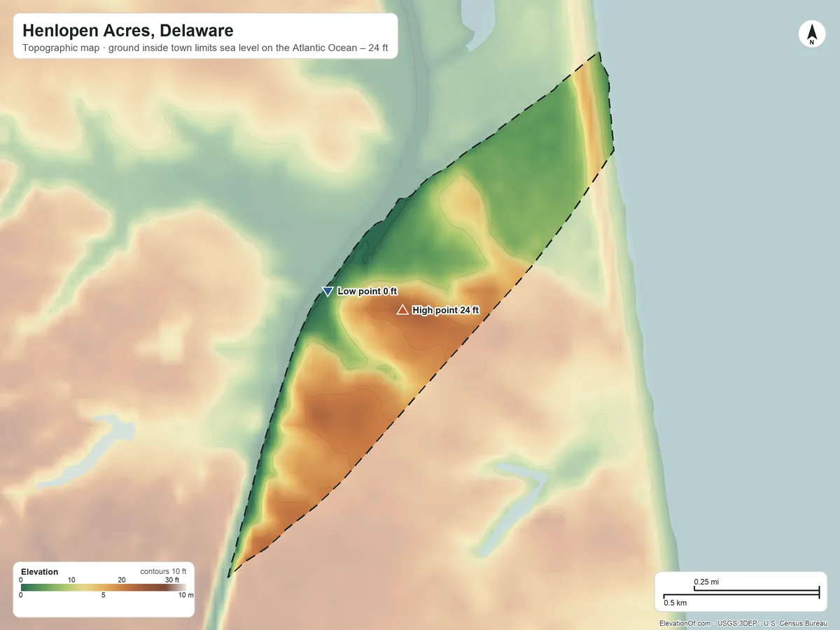Click the '10 m' legend tick label
The image size is (840, 630).
click(x=185, y=595)
